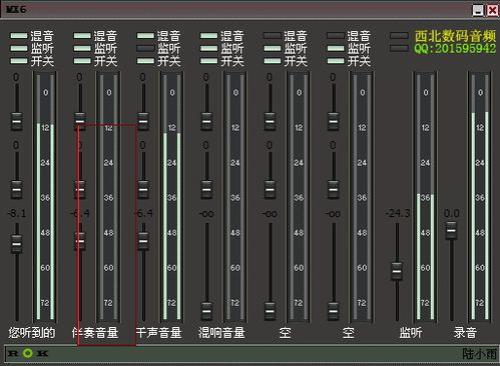This screenshot has width=500, height=366.
Task: Toggle 监听 on the 混响音量 channel
Action: (209, 48)
